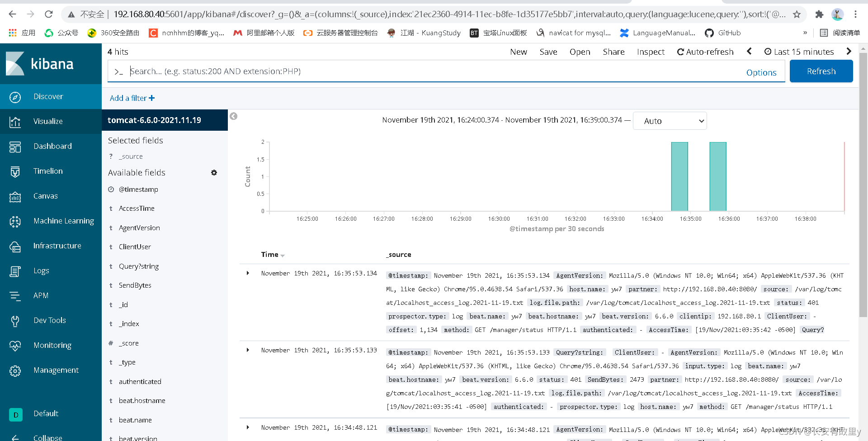Select the SendBytes field
Viewport: 868px width, 441px height.
[135, 285]
